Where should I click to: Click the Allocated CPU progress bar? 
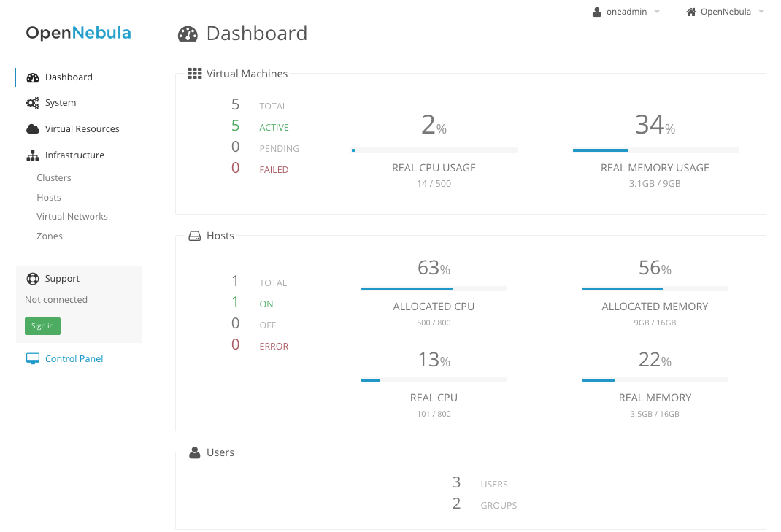tap(434, 288)
